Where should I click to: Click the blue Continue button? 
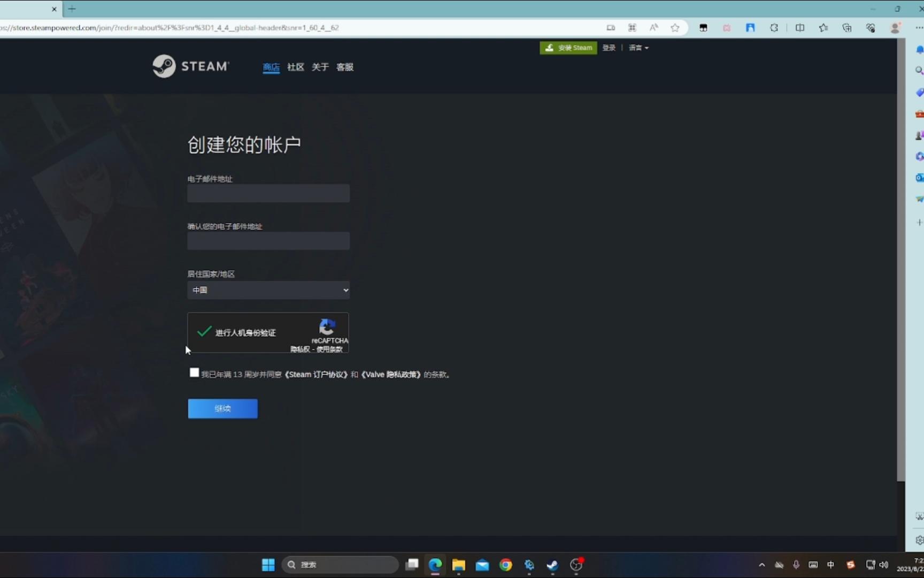point(222,408)
